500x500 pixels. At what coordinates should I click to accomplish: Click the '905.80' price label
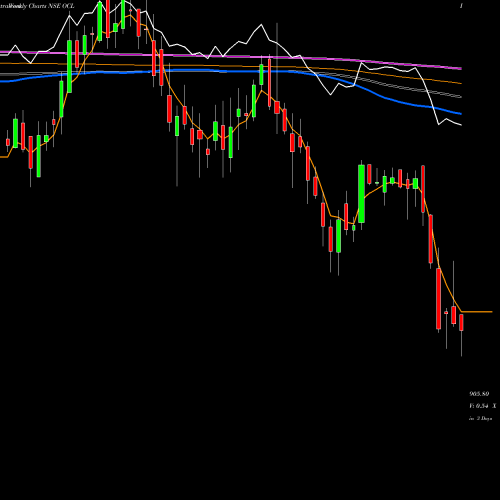pyautogui.click(x=479, y=394)
